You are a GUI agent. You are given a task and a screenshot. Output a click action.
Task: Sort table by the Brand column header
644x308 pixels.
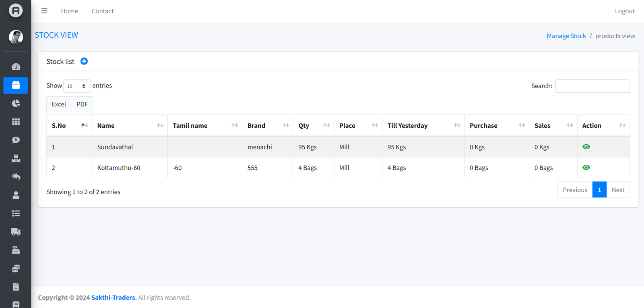267,126
